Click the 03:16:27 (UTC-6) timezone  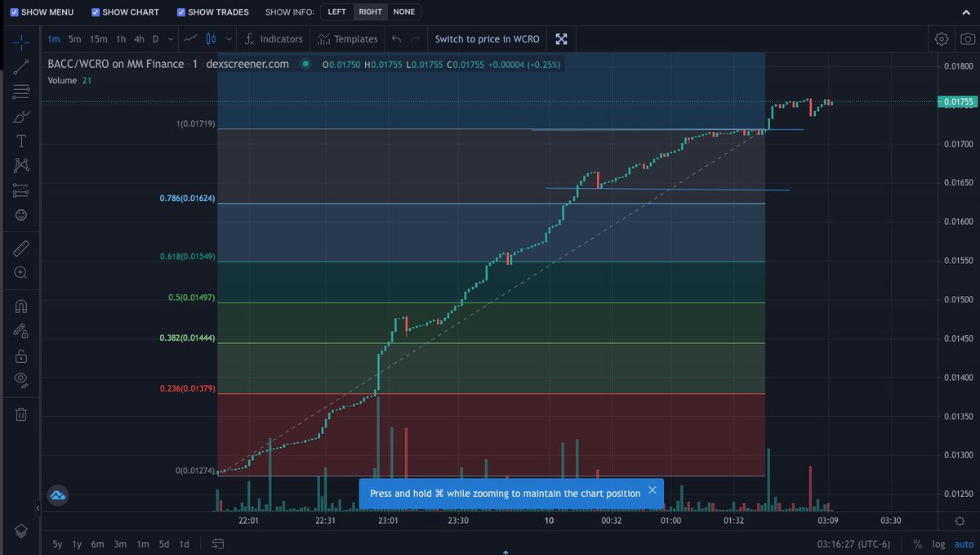coord(856,544)
